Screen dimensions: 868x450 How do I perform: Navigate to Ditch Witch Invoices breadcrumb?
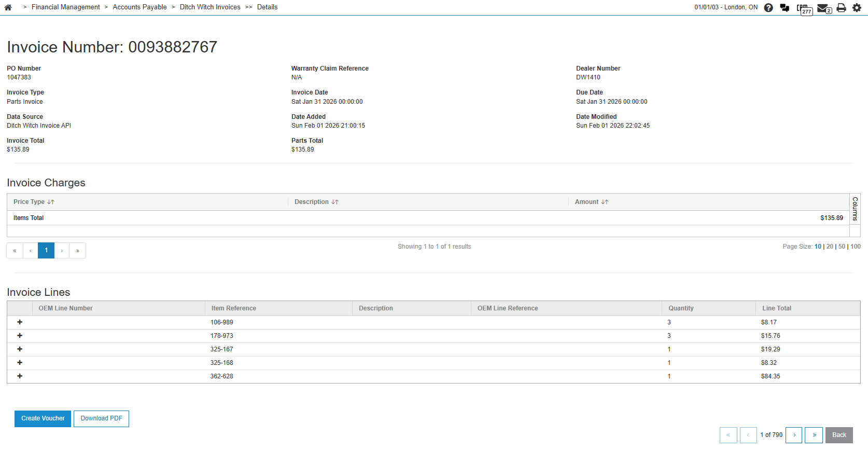click(x=210, y=7)
